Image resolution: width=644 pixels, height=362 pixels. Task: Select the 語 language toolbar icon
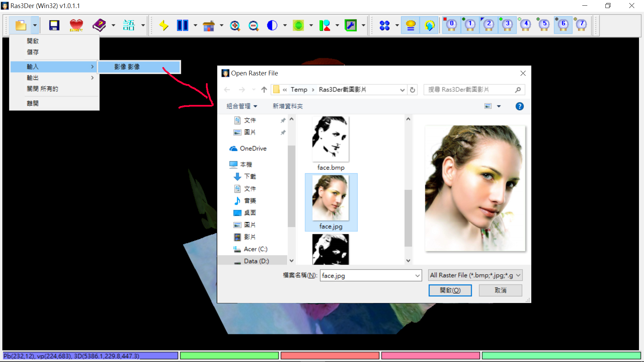[x=129, y=25]
